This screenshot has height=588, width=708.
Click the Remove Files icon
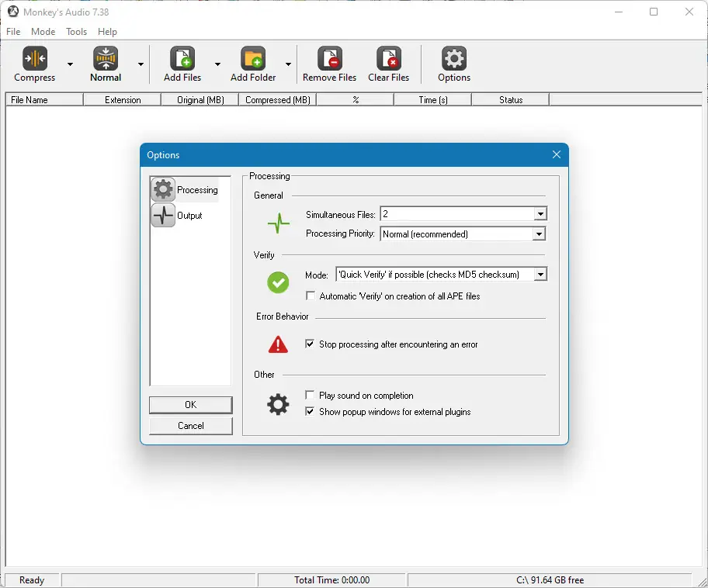[x=330, y=58]
